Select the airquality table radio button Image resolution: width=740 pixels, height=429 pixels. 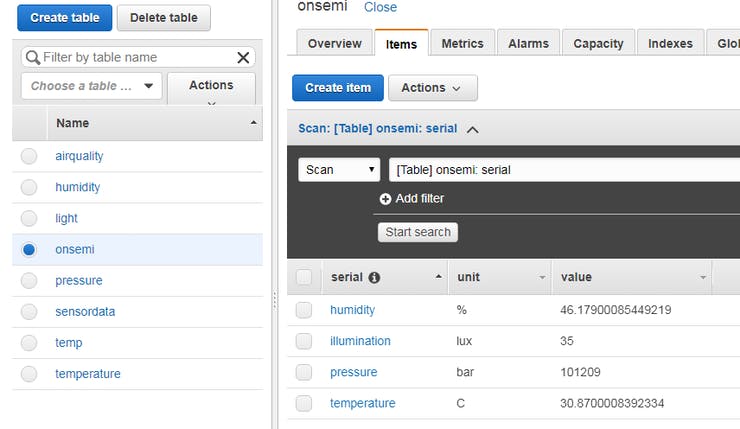point(29,156)
